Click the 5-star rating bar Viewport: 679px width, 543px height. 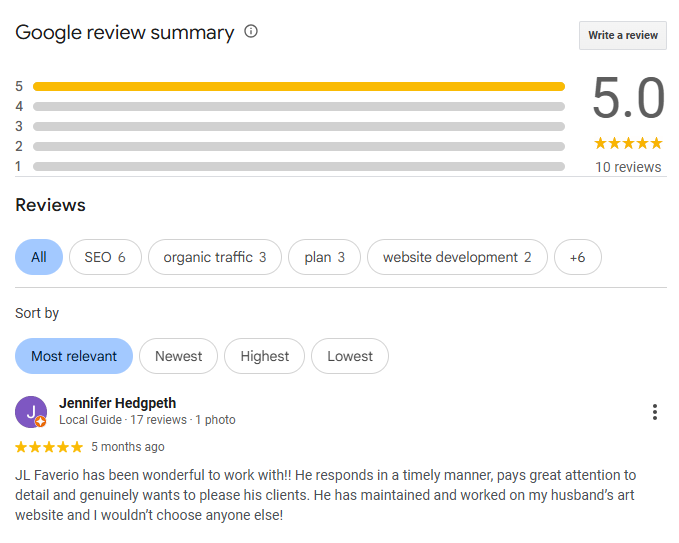298,86
